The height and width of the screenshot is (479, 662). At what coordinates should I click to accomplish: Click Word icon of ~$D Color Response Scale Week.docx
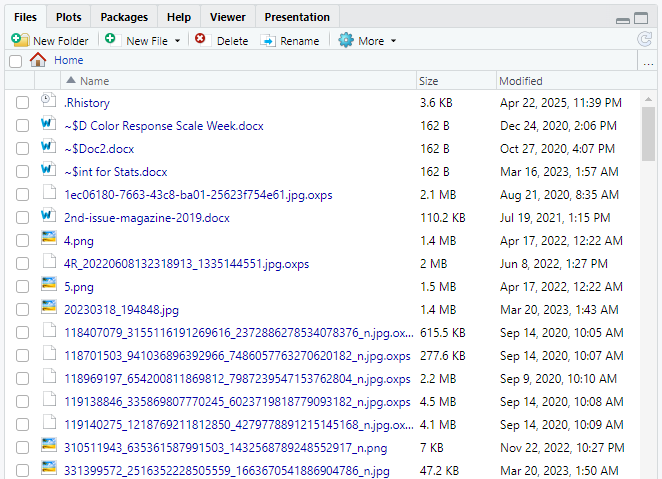49,124
